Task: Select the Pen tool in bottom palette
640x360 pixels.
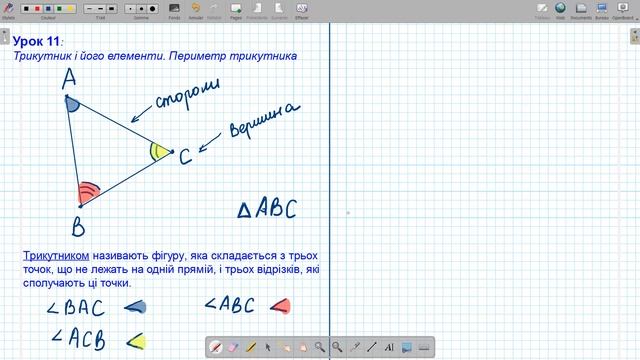Action: pos(216,347)
